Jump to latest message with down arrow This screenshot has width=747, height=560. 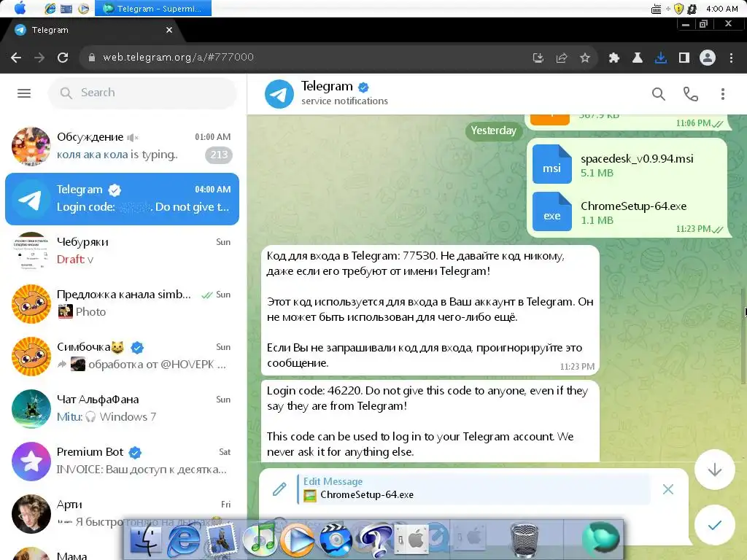pyautogui.click(x=714, y=470)
